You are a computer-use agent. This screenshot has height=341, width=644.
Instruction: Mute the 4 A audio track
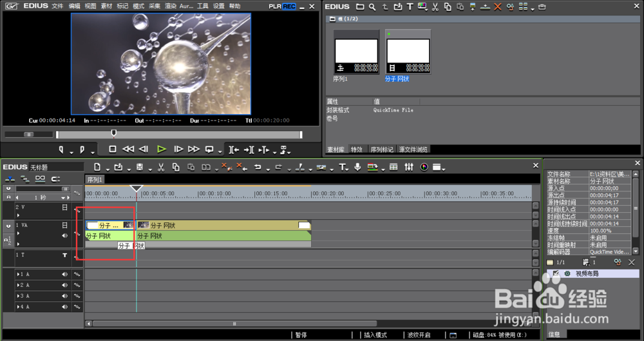64,306
